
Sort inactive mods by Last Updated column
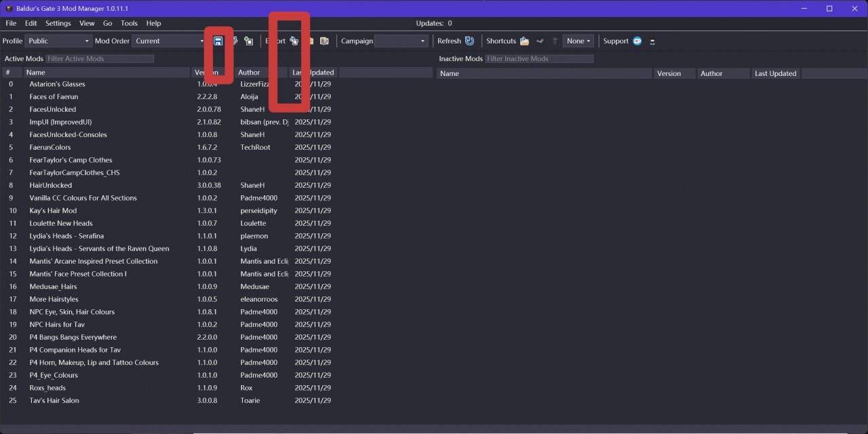click(776, 73)
